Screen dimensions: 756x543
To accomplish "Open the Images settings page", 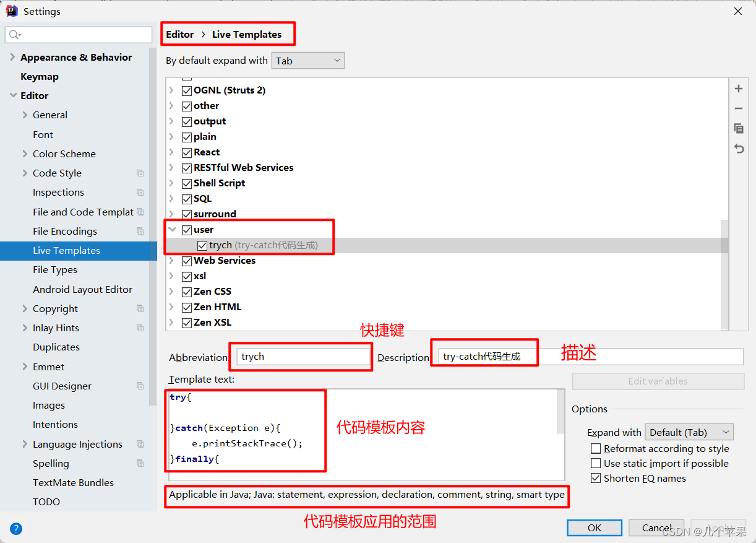I will click(49, 406).
